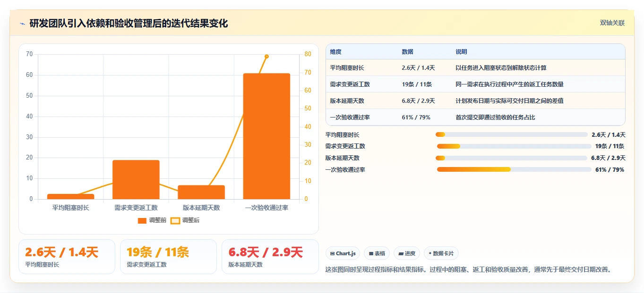The image size is (644, 293).
Task: Click the 维度 column header
Action: click(336, 52)
